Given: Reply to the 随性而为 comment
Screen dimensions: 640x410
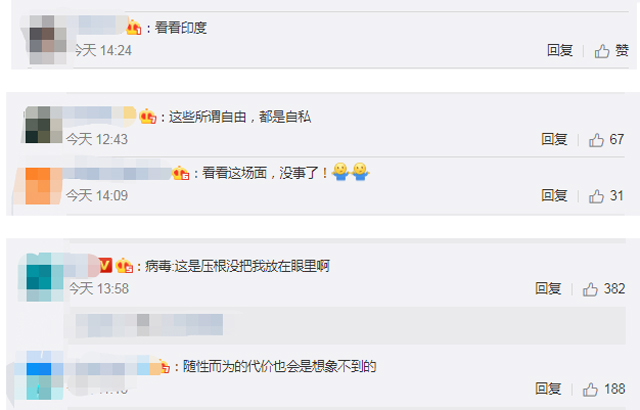Looking at the screenshot, I should pyautogui.click(x=548, y=389).
